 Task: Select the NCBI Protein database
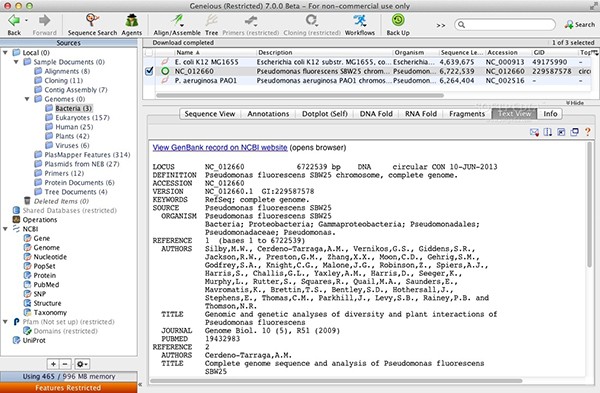click(x=40, y=275)
